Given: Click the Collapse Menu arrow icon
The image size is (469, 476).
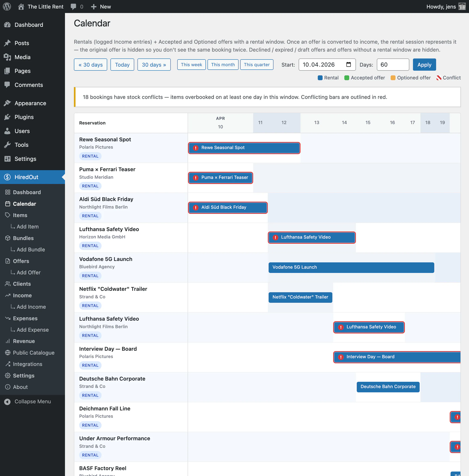Looking at the screenshot, I should click(x=7, y=402).
